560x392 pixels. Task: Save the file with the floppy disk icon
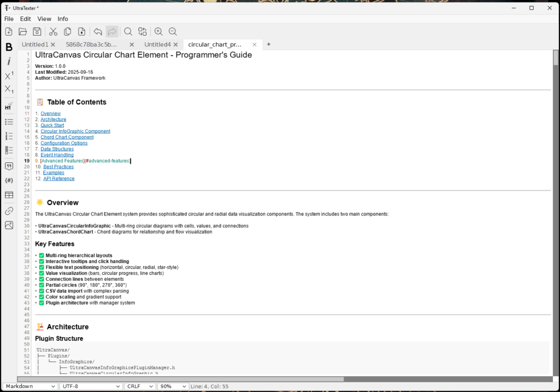pos(37,32)
